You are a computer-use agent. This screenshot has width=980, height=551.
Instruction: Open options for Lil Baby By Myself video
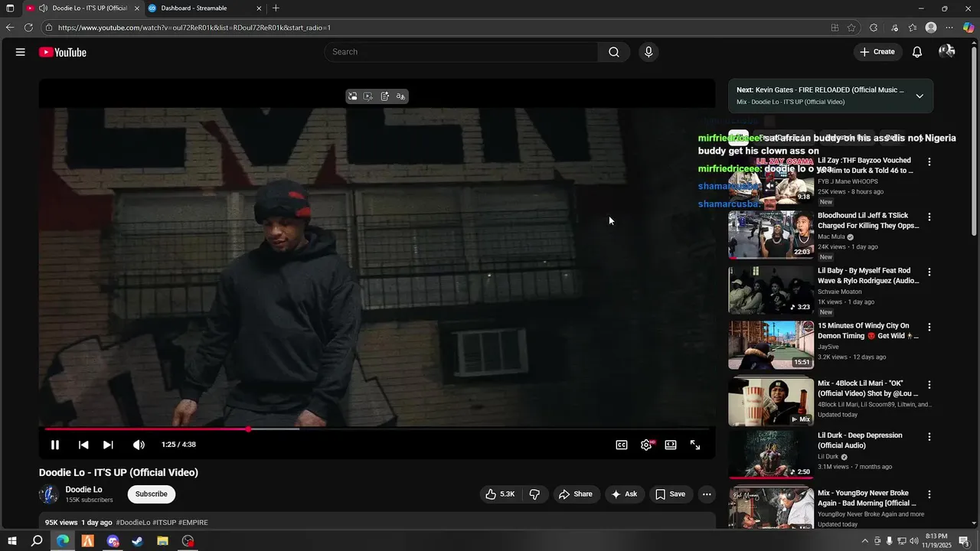click(x=929, y=272)
